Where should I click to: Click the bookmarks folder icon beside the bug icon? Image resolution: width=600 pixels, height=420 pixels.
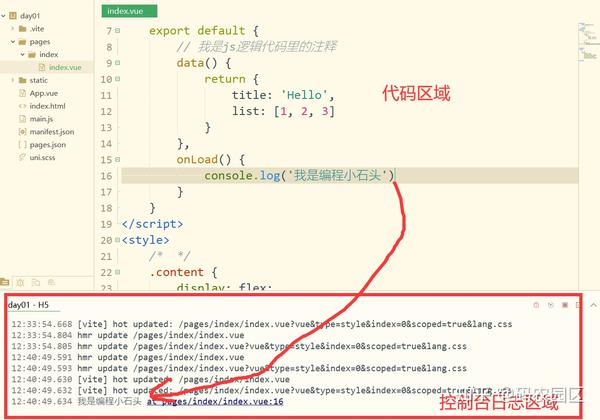[36, 282]
